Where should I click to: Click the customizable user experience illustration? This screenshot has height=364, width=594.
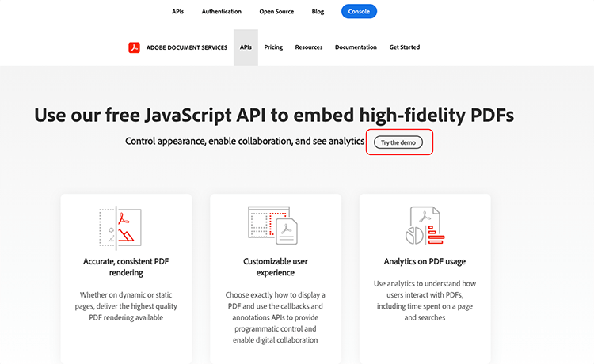(272, 226)
